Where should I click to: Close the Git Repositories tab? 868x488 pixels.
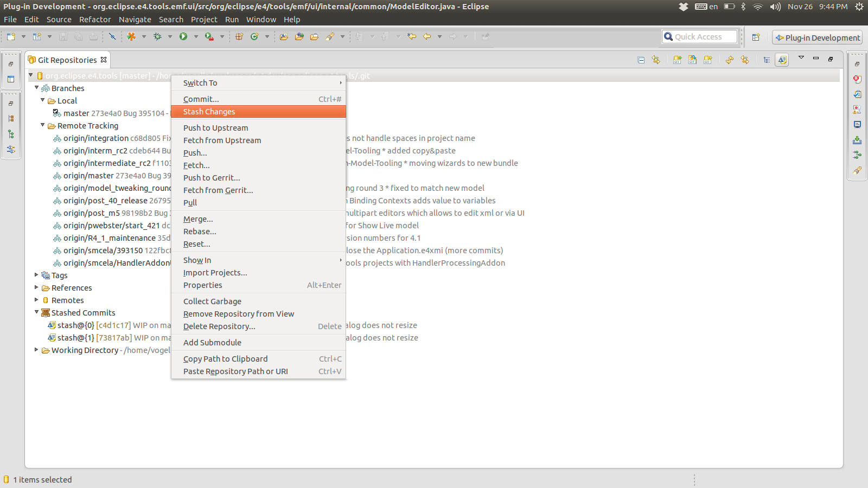(x=104, y=60)
